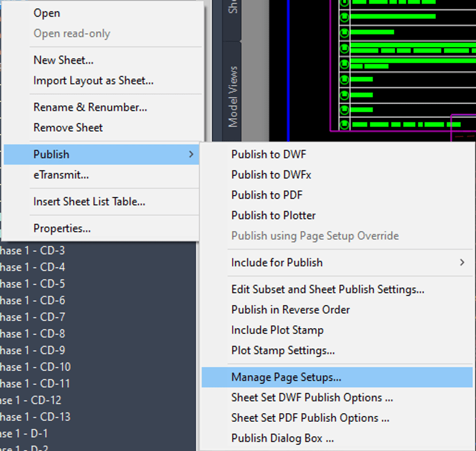This screenshot has width=476, height=451.
Task: Select Import Layout as Sheet
Action: point(93,80)
